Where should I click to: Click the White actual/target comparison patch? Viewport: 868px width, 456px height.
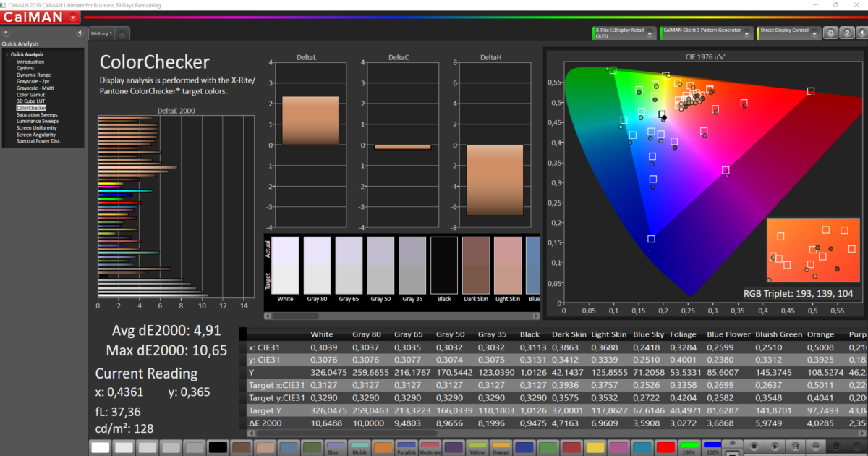pyautogui.click(x=285, y=265)
